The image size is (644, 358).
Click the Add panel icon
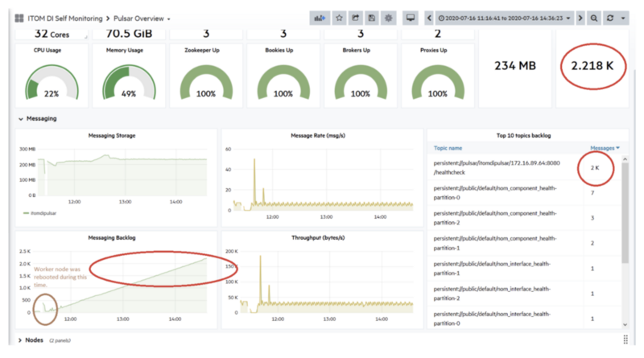[x=320, y=18]
